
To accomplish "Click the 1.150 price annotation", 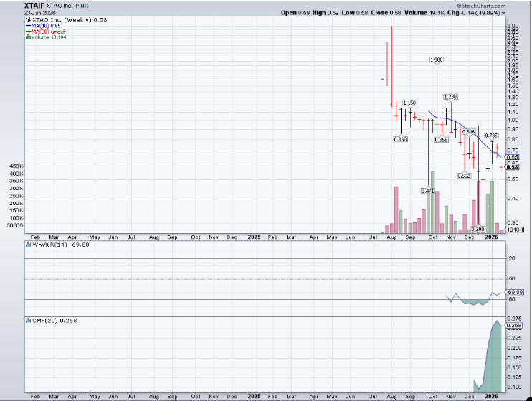I will (409, 103).
